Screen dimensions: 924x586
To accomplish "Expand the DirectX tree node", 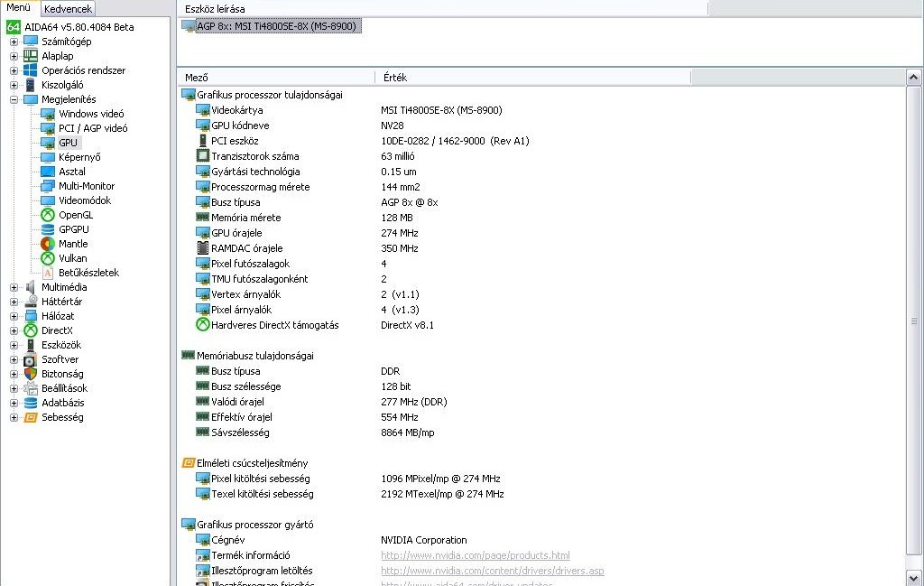I will [x=14, y=330].
